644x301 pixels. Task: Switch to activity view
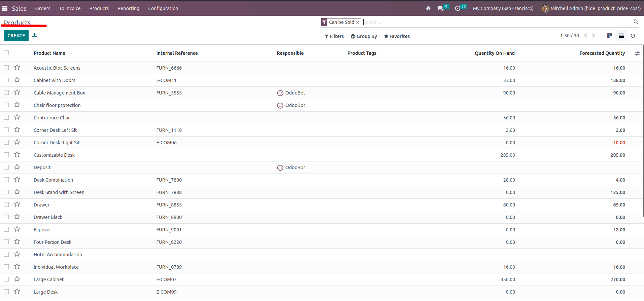633,36
